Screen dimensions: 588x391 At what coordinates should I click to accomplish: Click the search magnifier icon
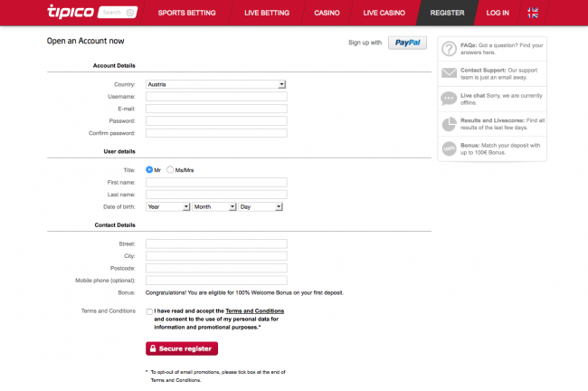pos(131,14)
